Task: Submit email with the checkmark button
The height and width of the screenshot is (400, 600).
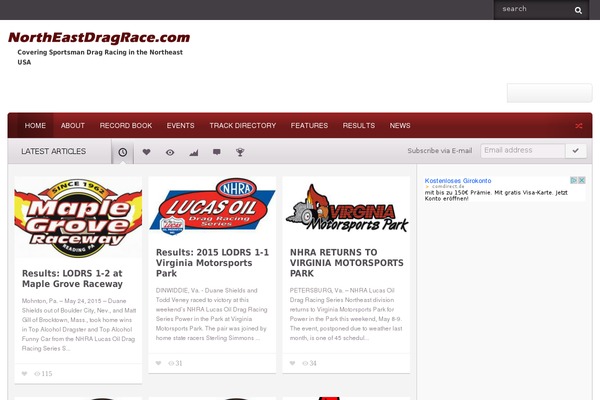Action: (x=576, y=150)
